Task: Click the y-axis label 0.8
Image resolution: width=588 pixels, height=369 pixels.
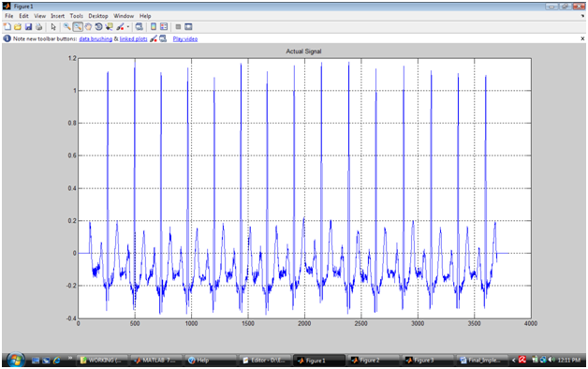Action: (x=72, y=123)
